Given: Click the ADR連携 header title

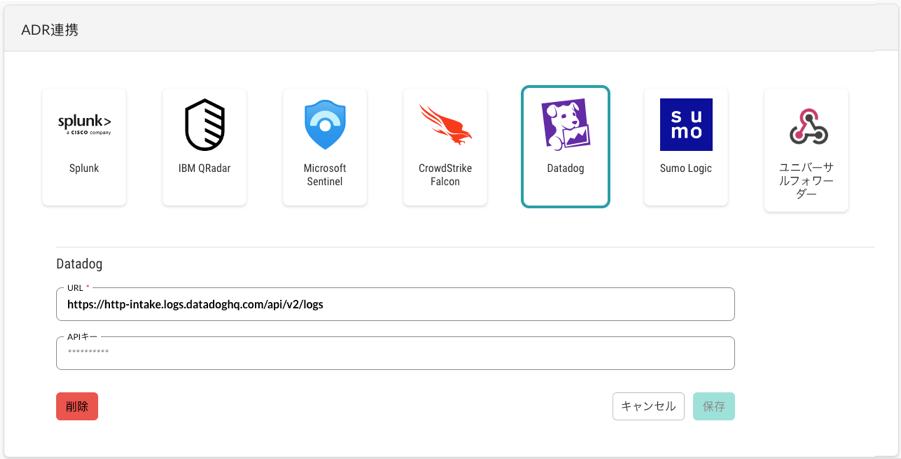Looking at the screenshot, I should 50,30.
